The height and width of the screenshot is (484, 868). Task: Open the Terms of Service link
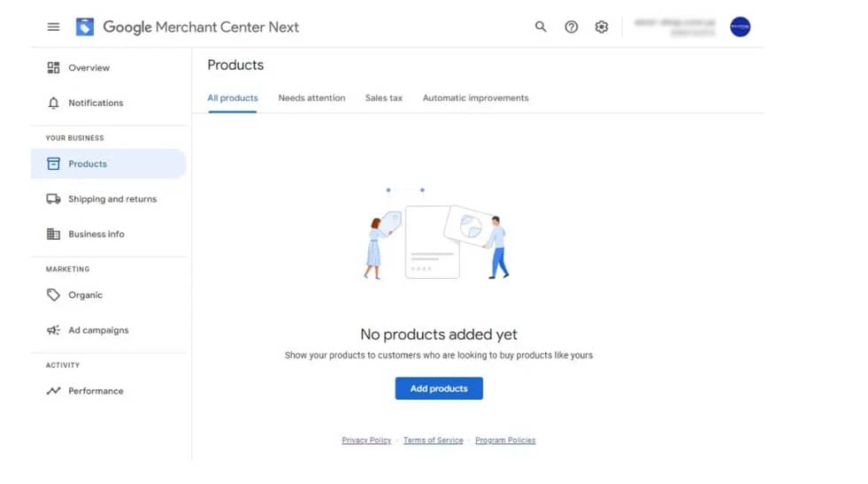tap(433, 441)
